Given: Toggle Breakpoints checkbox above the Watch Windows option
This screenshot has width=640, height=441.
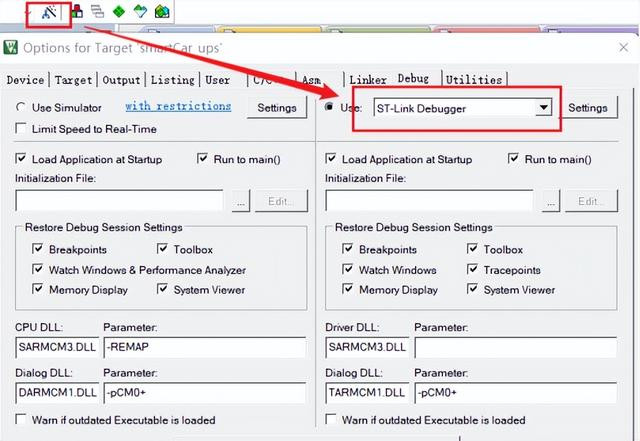Looking at the screenshot, I should pos(347,249).
